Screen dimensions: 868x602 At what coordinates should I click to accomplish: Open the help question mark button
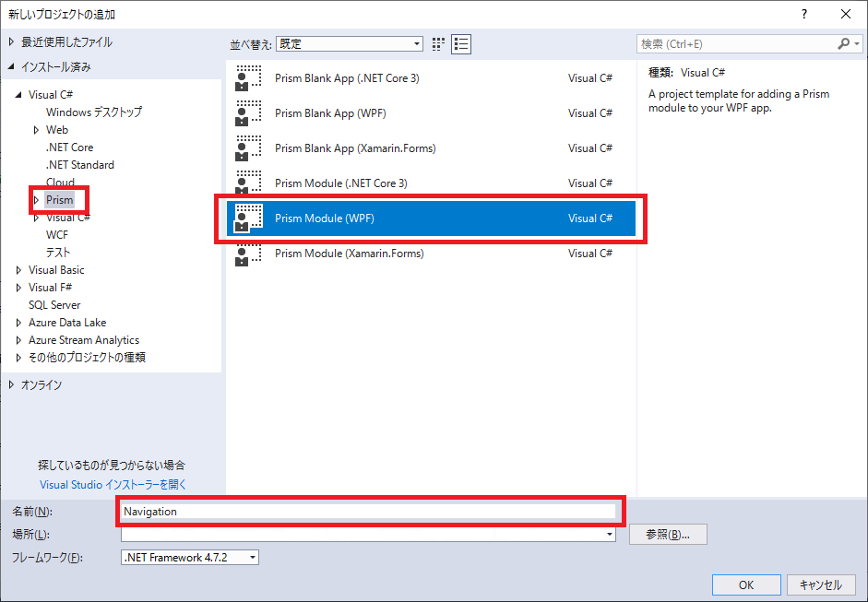click(x=804, y=15)
